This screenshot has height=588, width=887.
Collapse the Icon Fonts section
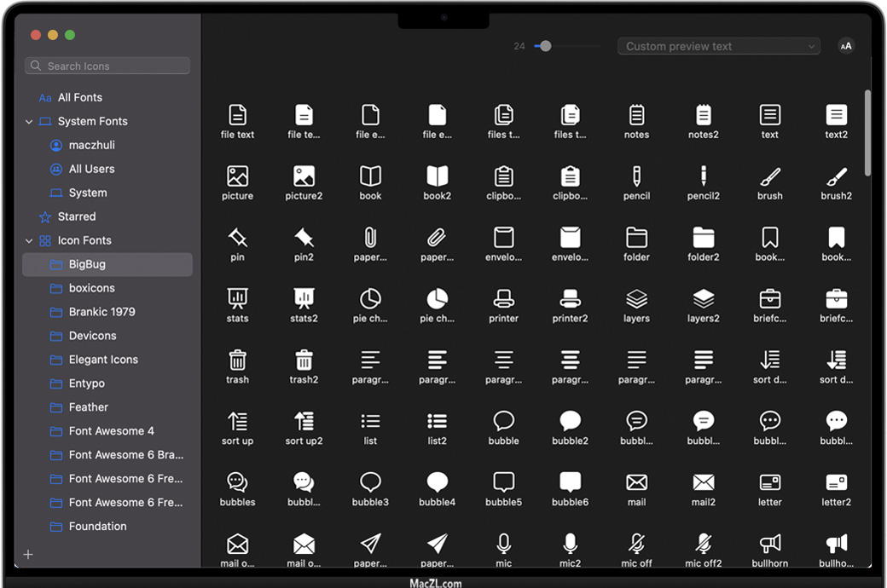tap(30, 241)
